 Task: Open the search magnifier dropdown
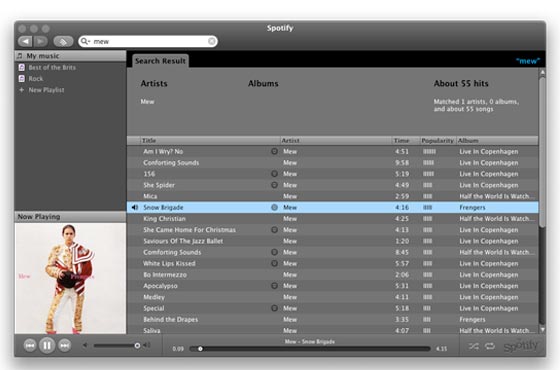click(x=85, y=41)
